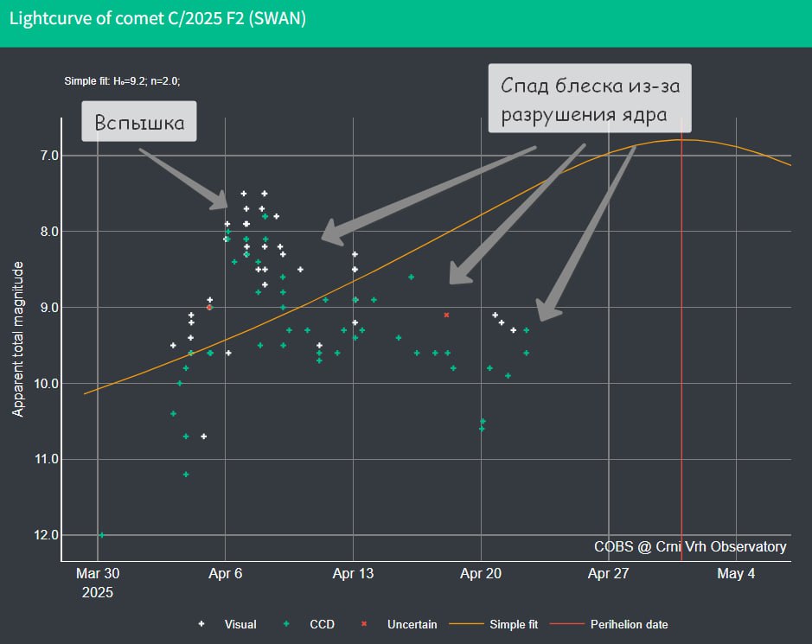Click the Lightcurve of comet title
The width and height of the screenshot is (812, 644).
pyautogui.click(x=157, y=19)
